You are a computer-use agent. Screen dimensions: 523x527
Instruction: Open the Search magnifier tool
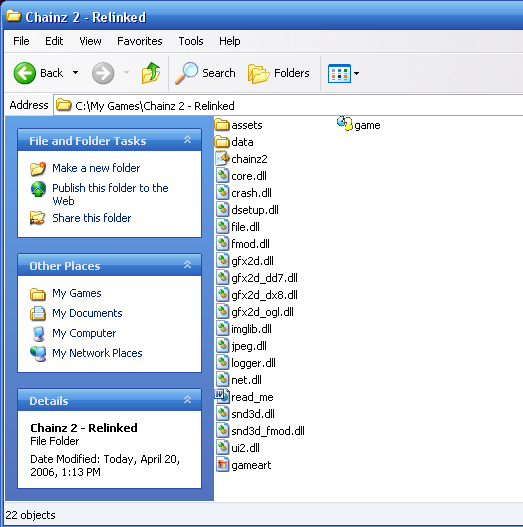(187, 73)
